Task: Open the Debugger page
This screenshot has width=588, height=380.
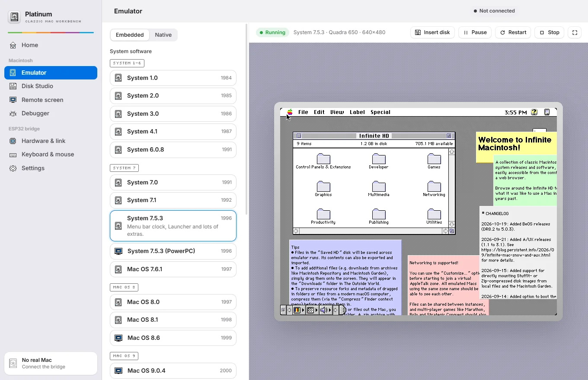Action: 51,113
